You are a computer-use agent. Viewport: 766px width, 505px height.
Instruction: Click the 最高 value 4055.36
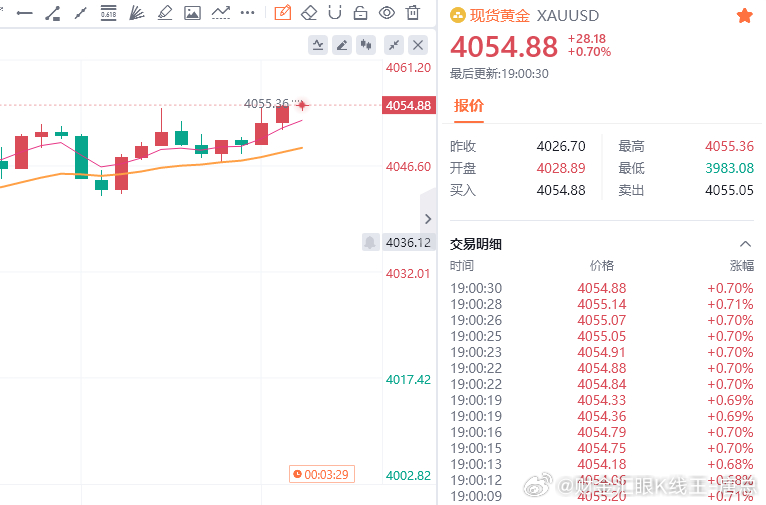tap(729, 146)
